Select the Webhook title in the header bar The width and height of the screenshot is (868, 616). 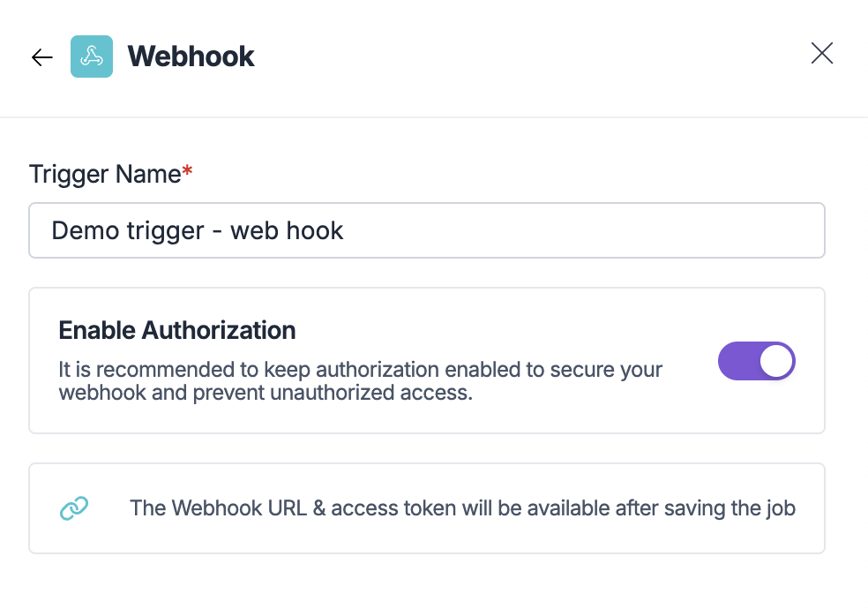(191, 56)
